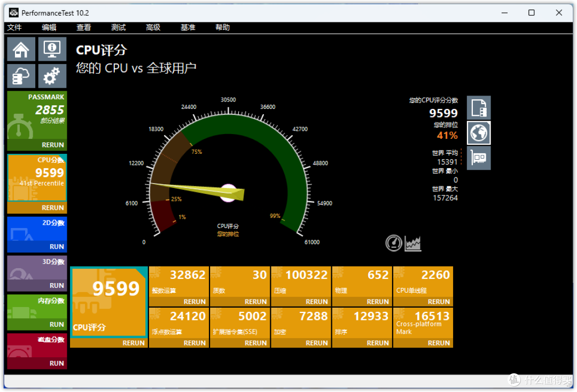The image size is (577, 392).
Task: Click the save results document icon
Action: click(x=479, y=108)
